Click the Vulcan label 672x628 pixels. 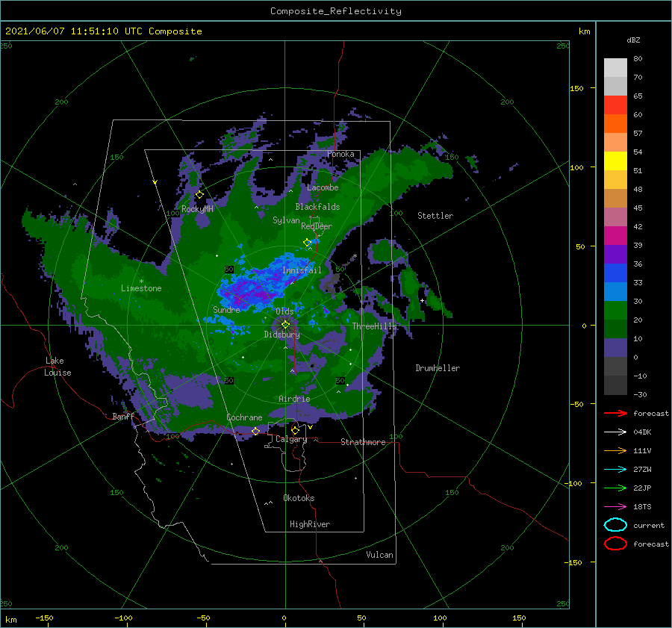tap(380, 555)
